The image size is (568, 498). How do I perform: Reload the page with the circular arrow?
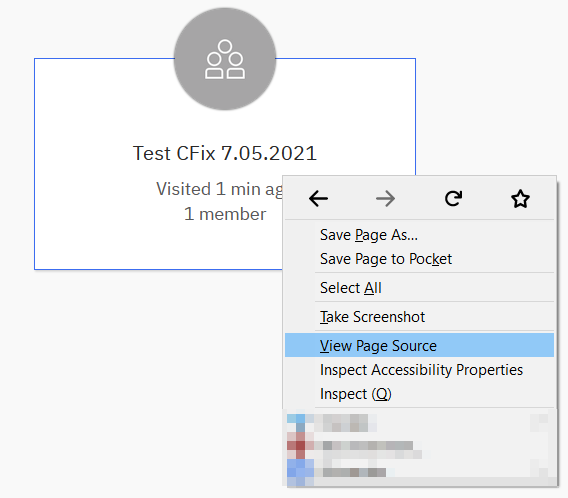453,198
